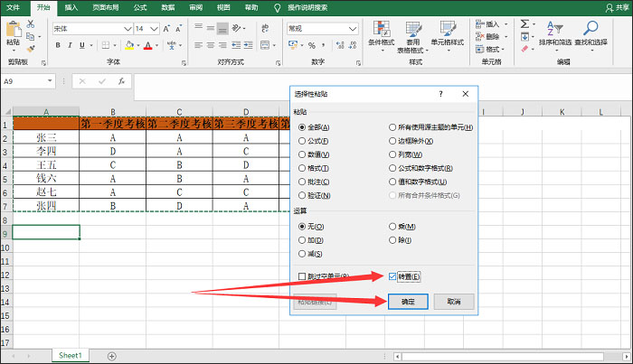Screen dimensions: 633x364
Task: Enable the Skip Blanks (跳过空单元) checkbox
Action: [x=301, y=275]
